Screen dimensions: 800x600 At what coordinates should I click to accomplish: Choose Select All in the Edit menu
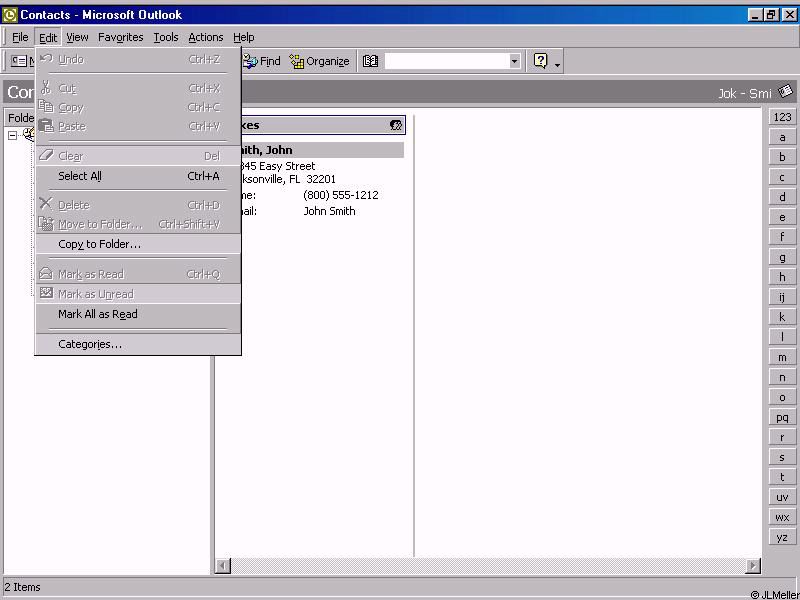138,176
